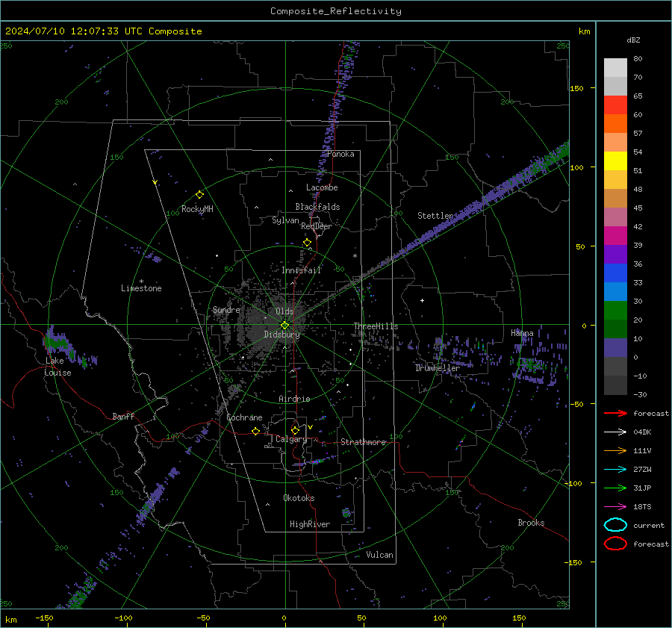Click the 18TS legend text
This screenshot has width=672, height=628.
coord(642,507)
